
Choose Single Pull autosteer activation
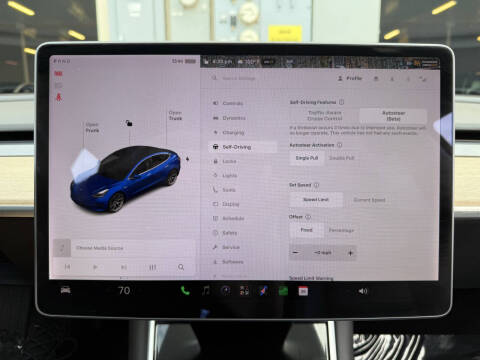click(x=307, y=158)
